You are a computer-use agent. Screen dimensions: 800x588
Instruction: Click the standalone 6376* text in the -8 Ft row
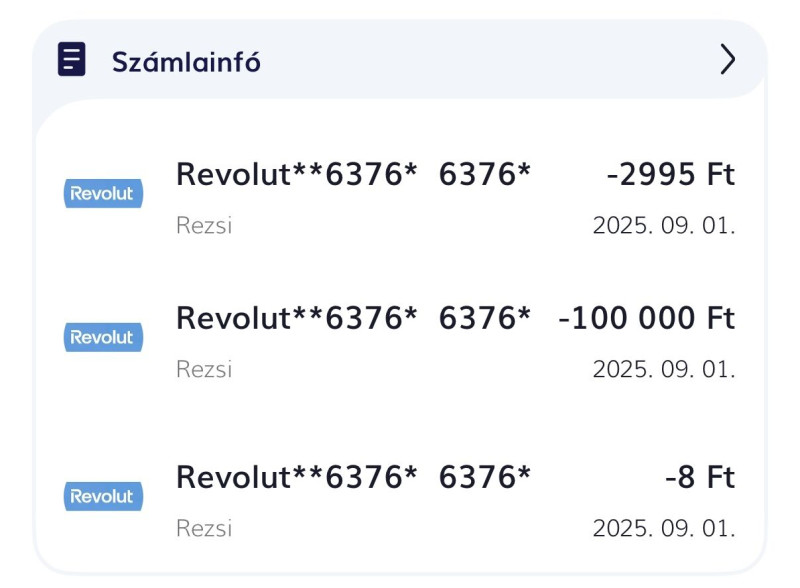(485, 477)
